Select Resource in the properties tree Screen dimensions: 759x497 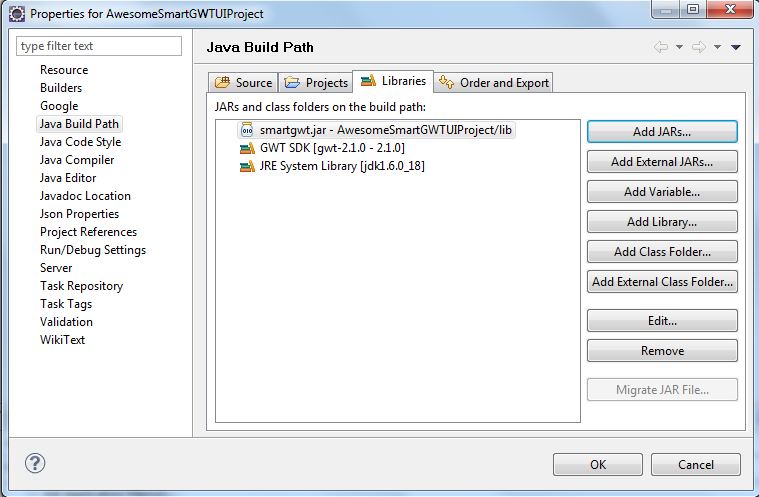click(x=64, y=70)
